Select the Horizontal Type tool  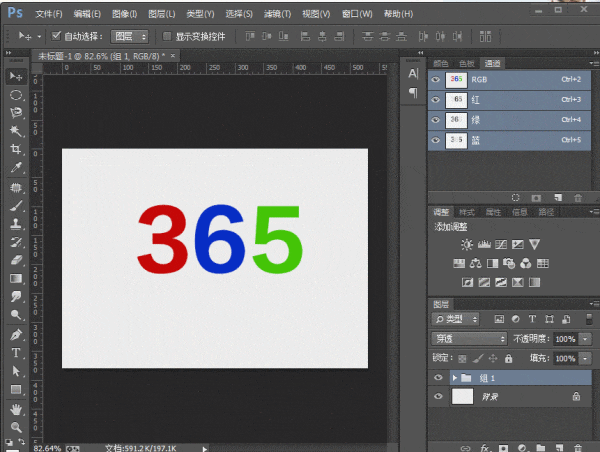pyautogui.click(x=16, y=353)
